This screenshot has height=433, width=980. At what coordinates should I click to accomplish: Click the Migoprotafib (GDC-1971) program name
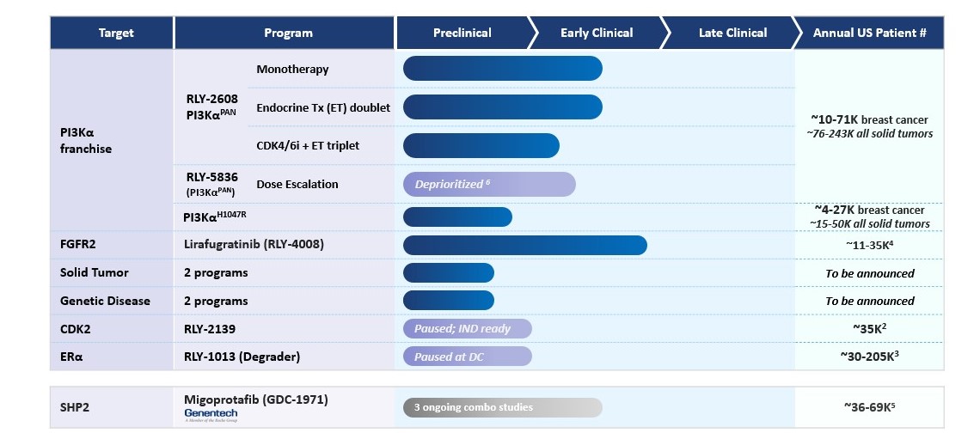point(256,399)
